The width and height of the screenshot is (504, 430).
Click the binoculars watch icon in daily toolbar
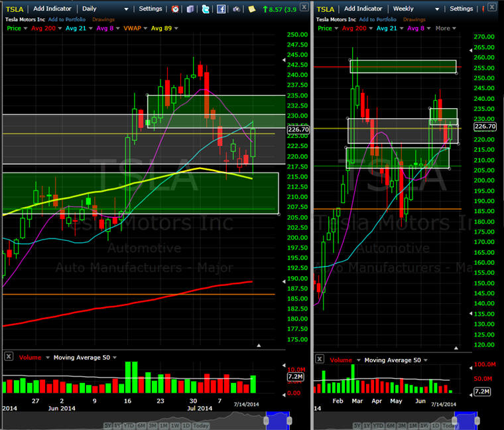click(236, 9)
